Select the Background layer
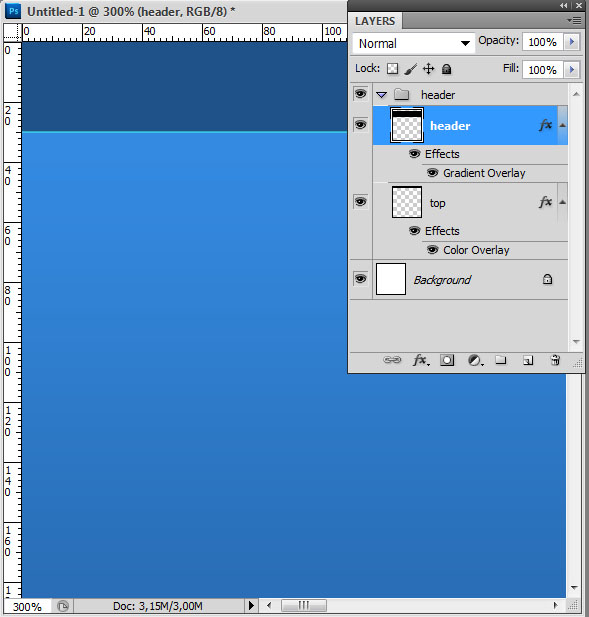Screen dimensions: 589x617 470,279
